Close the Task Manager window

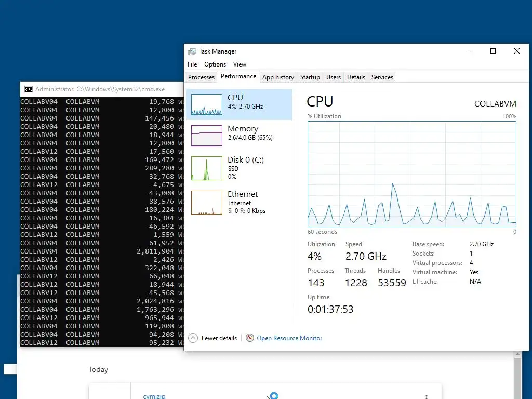point(517,51)
